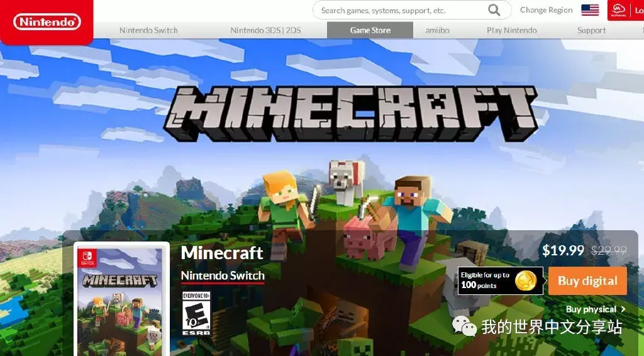Go to Play Nintendo section
Viewport: 644px width, 356px height.
[x=512, y=30]
